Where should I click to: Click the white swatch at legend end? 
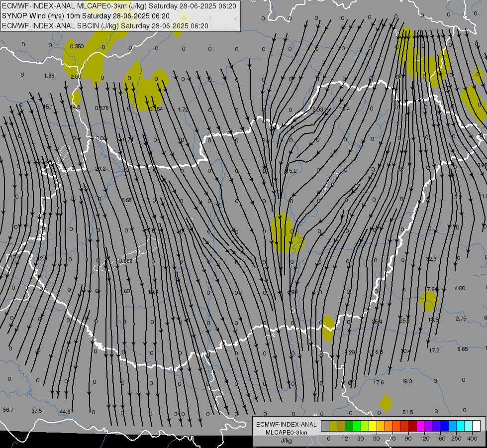tap(477, 426)
